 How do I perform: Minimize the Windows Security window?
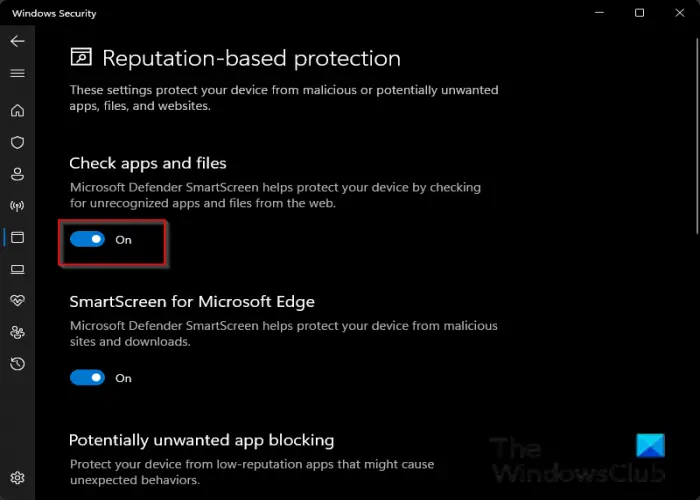pyautogui.click(x=600, y=13)
